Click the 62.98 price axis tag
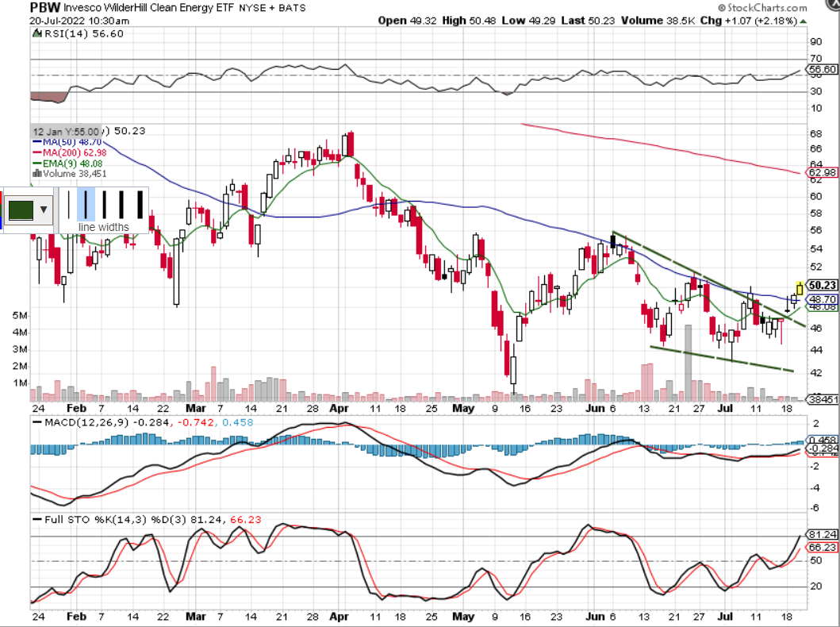 coord(822,172)
